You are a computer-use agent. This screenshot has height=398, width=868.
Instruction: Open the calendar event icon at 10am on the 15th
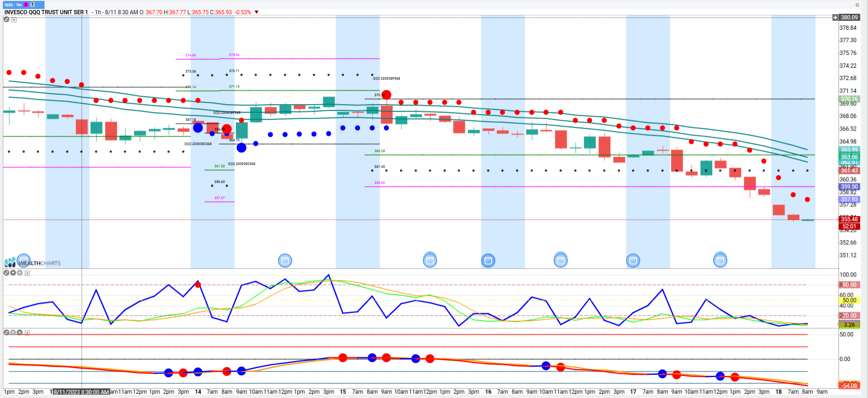[430, 260]
